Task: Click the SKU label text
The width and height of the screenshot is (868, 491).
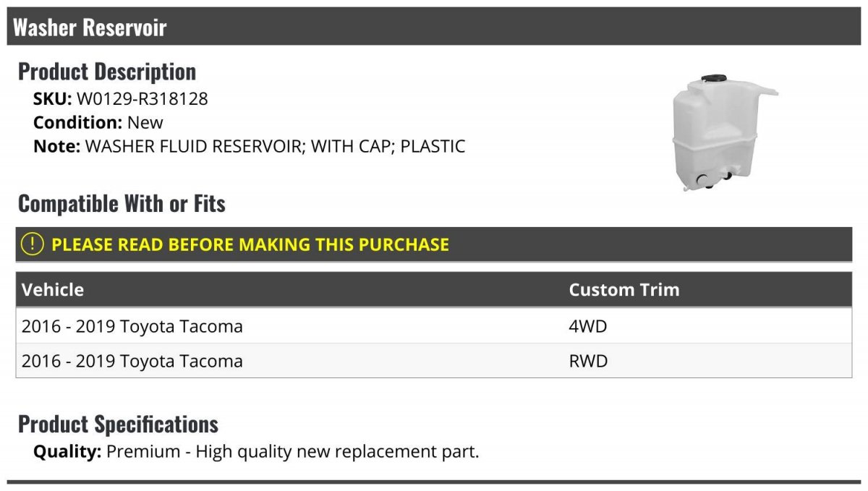Action: point(53,99)
